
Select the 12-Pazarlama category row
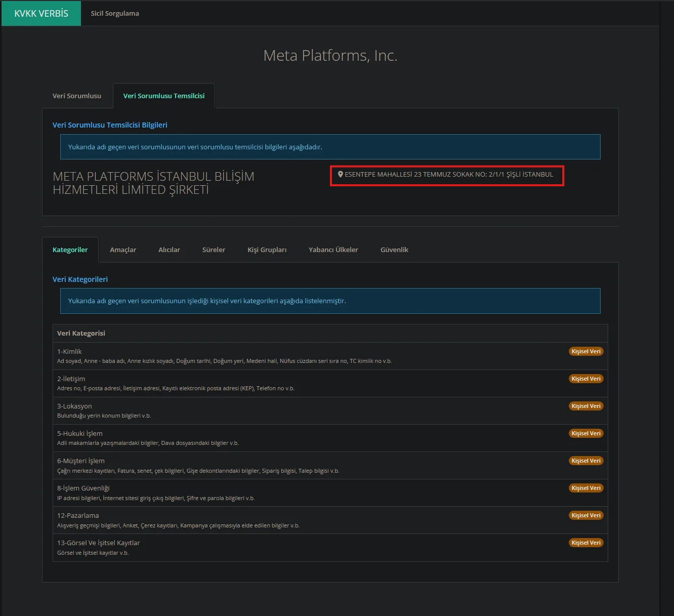(x=330, y=520)
